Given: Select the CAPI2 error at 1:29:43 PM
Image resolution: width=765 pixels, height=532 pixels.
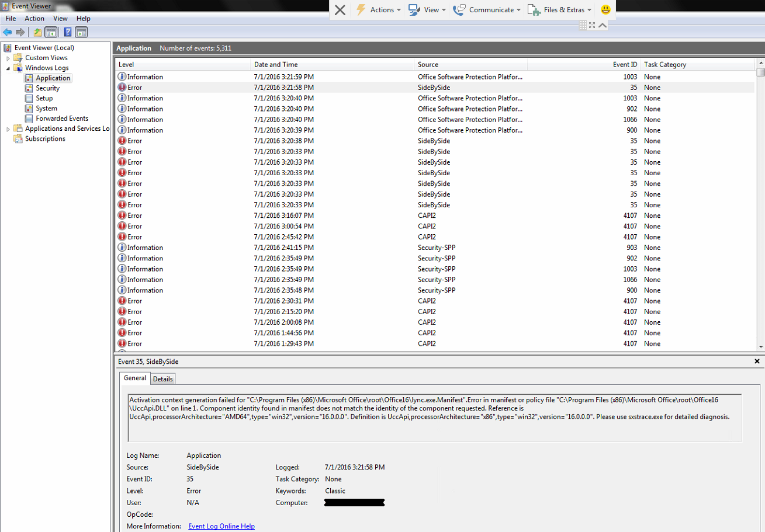Looking at the screenshot, I should 435,343.
